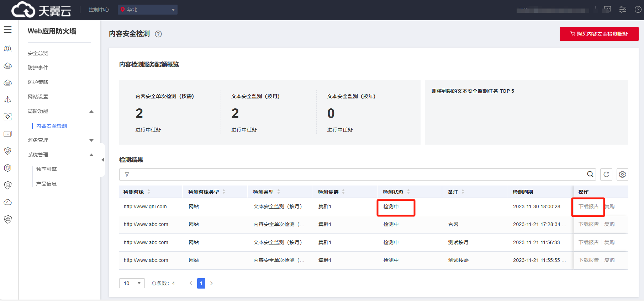Open table column settings gear
Screen dimensions: 644x301
click(x=622, y=174)
